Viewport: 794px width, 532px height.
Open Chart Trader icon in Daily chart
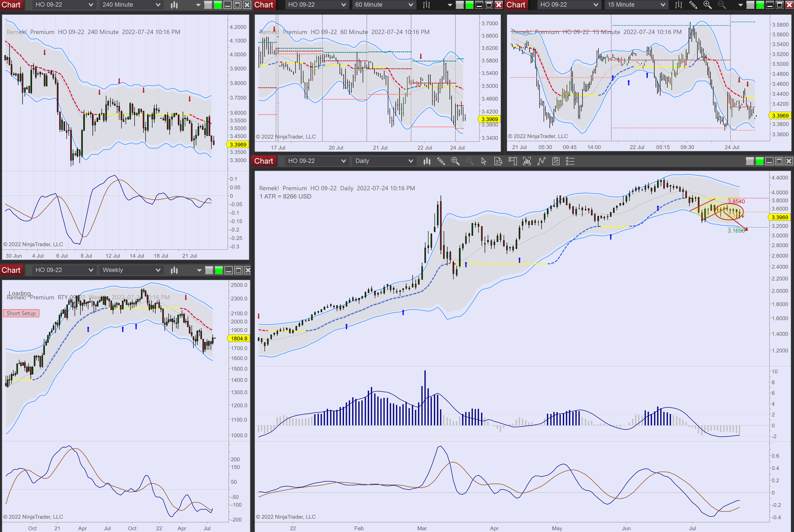point(513,161)
